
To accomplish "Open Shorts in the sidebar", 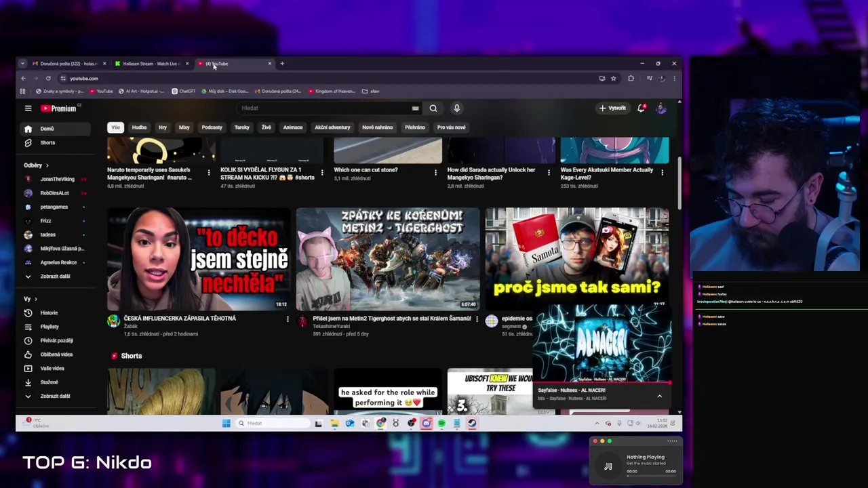I will click(x=56, y=142).
